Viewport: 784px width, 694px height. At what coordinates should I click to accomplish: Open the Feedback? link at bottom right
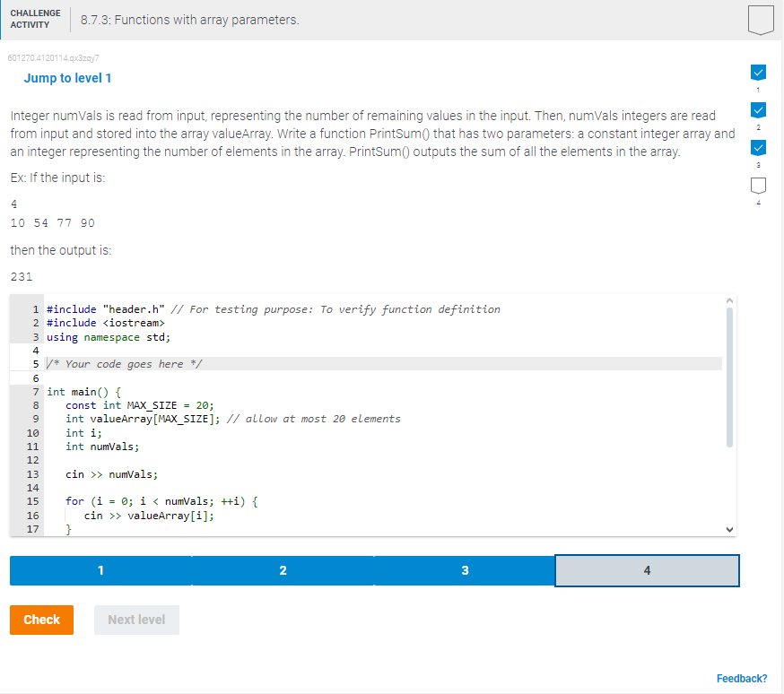(742, 679)
